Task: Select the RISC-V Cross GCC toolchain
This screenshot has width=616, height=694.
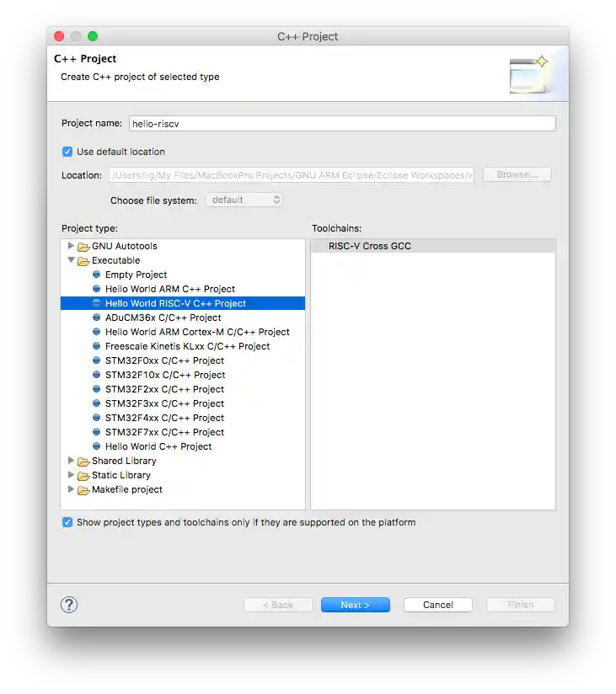Action: (433, 246)
